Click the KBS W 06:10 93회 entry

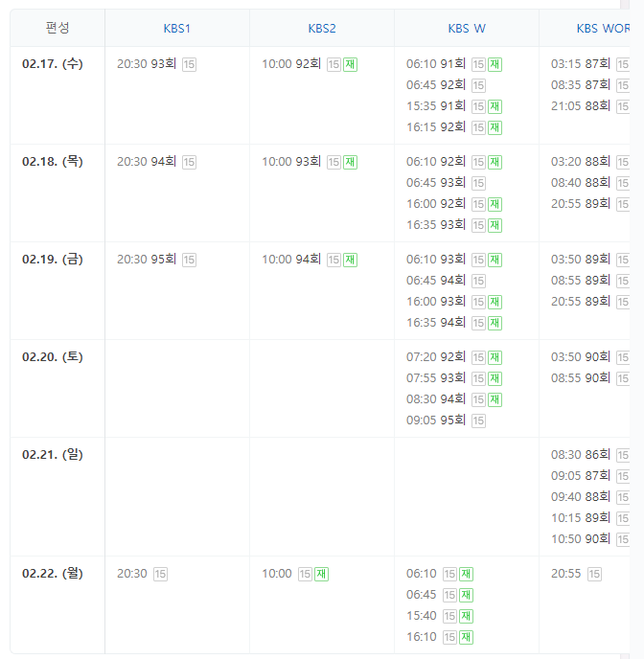[x=436, y=260]
